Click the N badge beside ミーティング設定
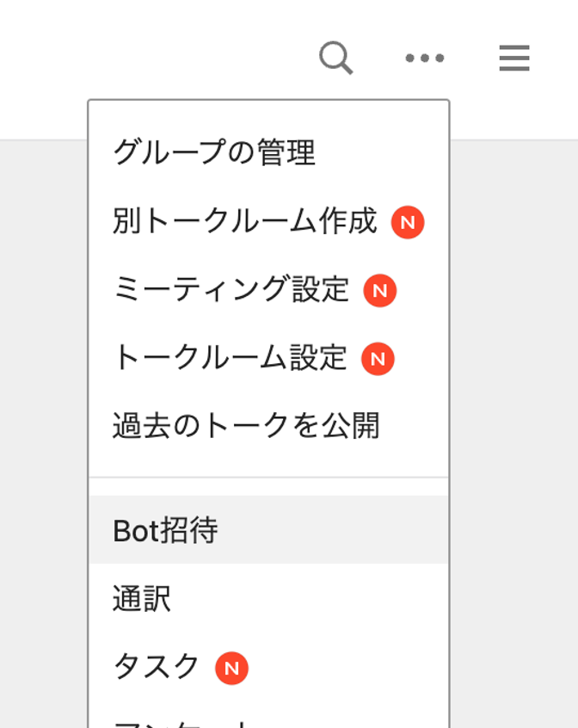This screenshot has width=578, height=728. pyautogui.click(x=379, y=291)
